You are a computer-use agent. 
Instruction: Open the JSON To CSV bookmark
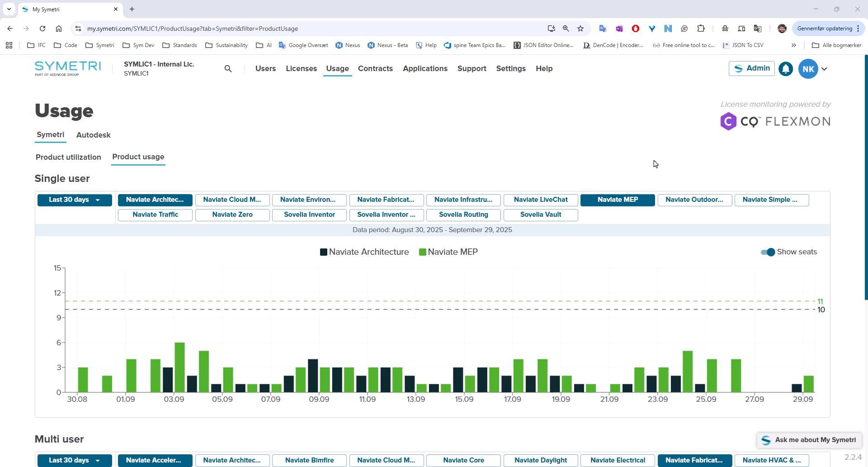[743, 45]
